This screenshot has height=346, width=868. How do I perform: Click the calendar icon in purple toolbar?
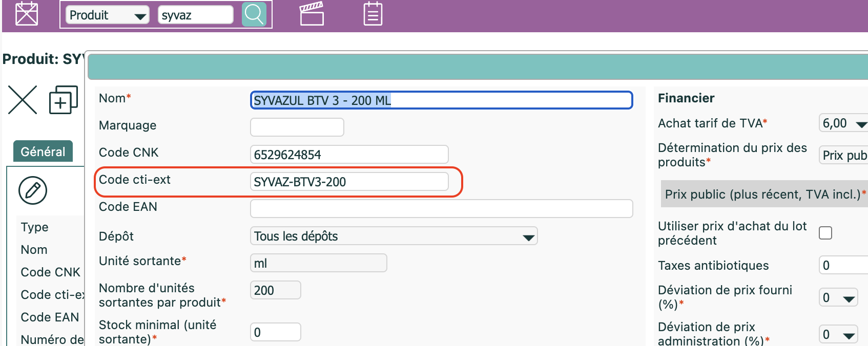coord(27,14)
